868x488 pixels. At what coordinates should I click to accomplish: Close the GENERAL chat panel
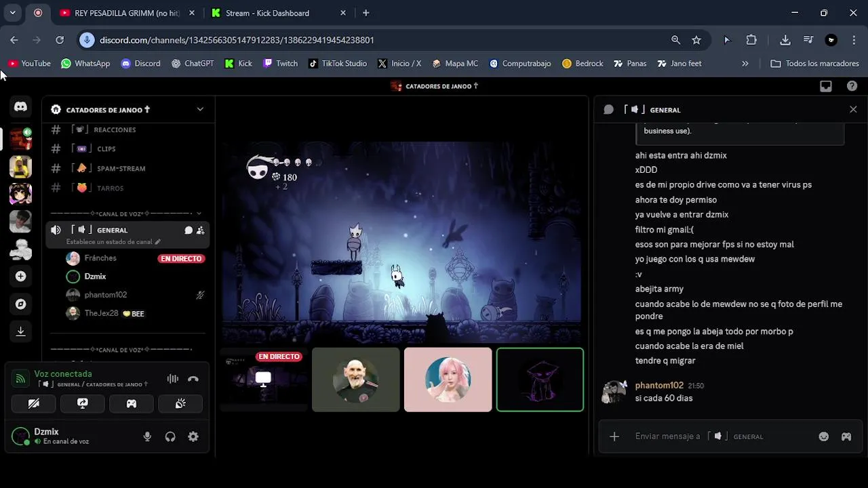(x=853, y=109)
